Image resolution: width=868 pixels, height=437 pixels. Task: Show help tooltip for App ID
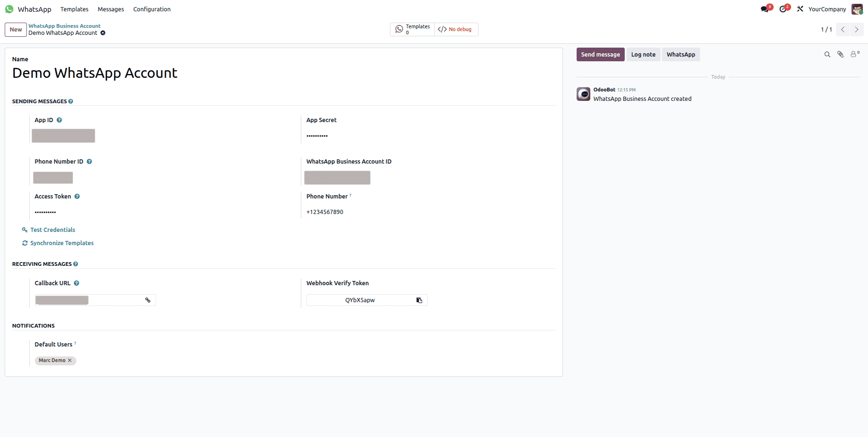coord(59,120)
